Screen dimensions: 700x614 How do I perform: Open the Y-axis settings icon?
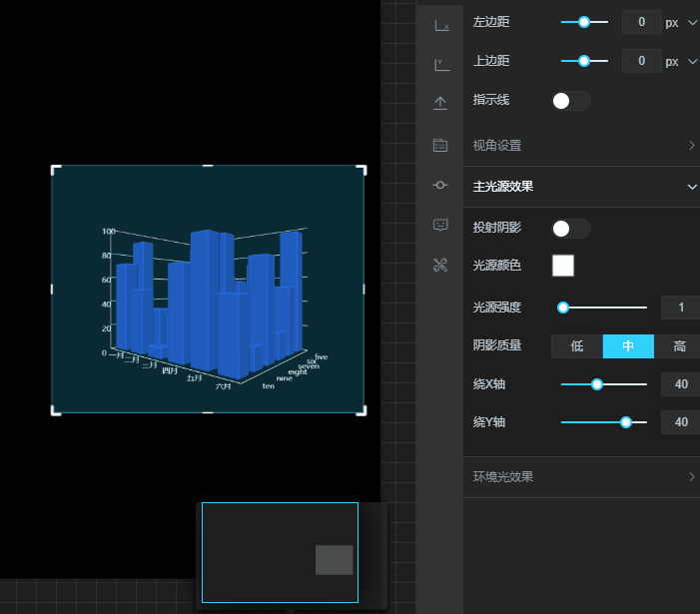(x=441, y=64)
